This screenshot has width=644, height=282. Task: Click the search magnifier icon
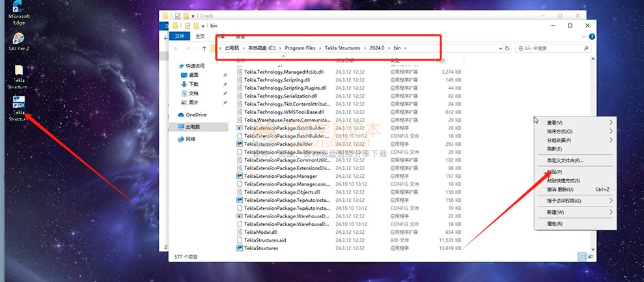[x=586, y=48]
